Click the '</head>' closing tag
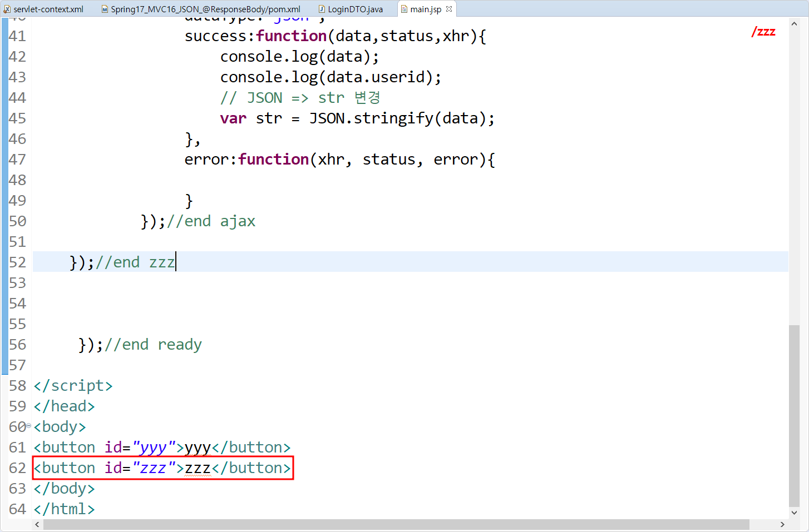This screenshot has height=532, width=809. (64, 406)
